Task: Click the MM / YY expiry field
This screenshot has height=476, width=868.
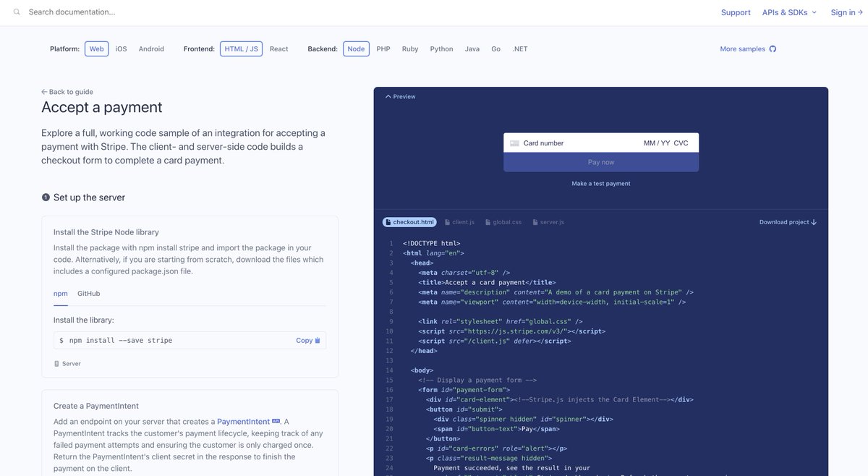Action: [657, 143]
